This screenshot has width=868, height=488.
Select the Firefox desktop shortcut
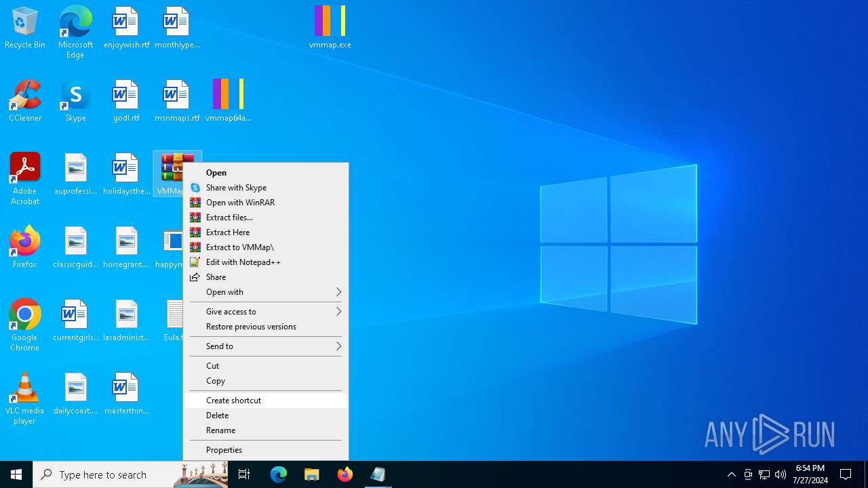25,247
